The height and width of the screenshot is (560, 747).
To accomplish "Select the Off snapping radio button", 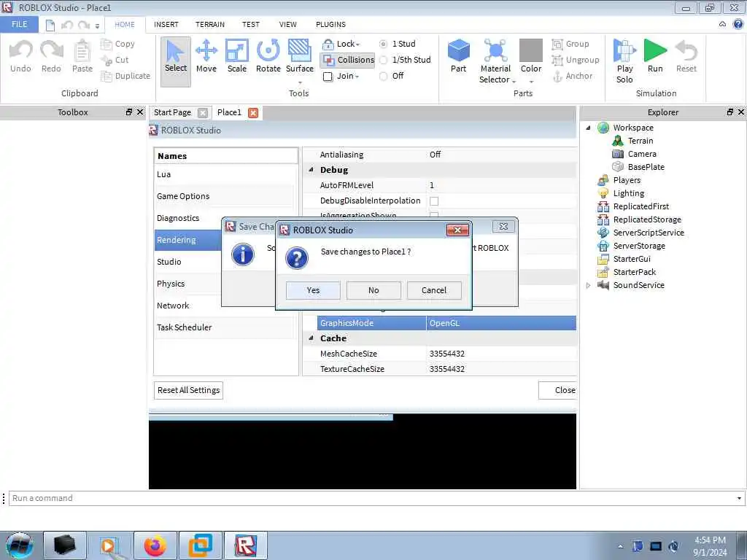I will point(383,76).
